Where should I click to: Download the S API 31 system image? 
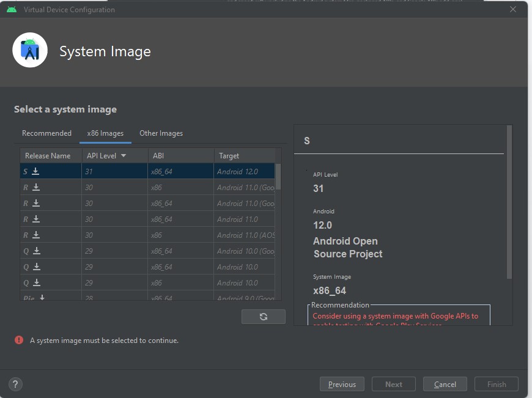[x=35, y=172]
